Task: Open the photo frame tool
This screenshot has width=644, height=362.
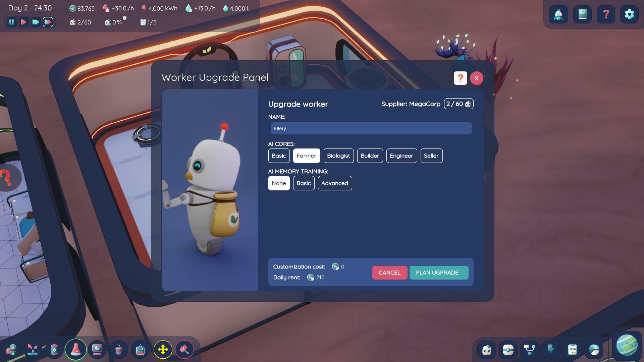Action: tap(140, 350)
